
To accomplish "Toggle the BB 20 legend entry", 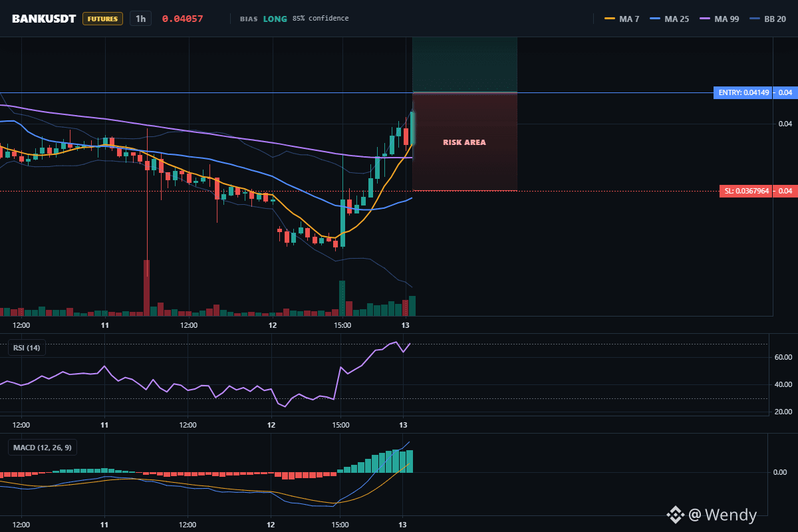I will point(767,19).
